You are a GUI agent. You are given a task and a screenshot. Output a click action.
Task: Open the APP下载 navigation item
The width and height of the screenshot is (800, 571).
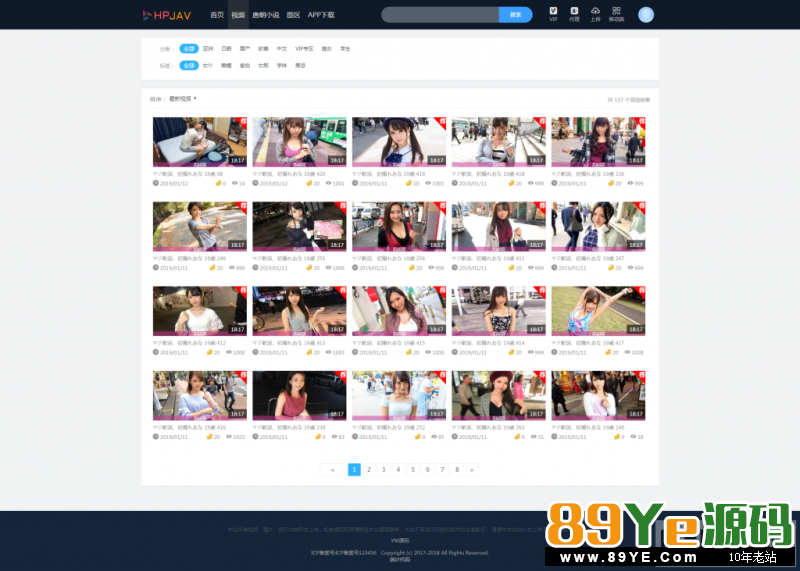[x=321, y=15]
